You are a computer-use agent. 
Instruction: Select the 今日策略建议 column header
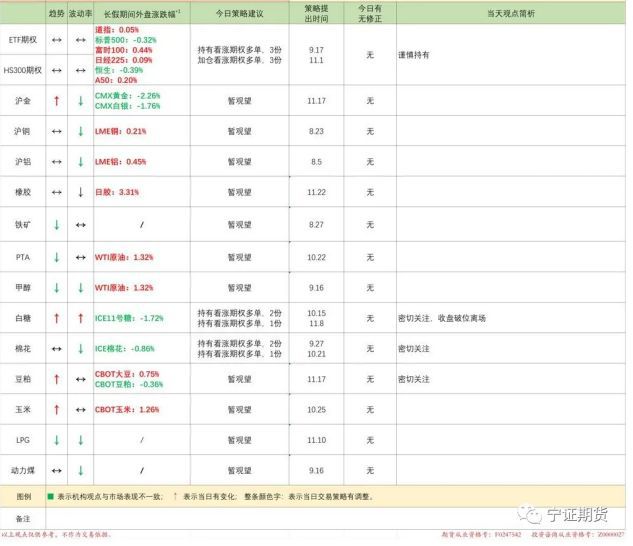[239, 13]
